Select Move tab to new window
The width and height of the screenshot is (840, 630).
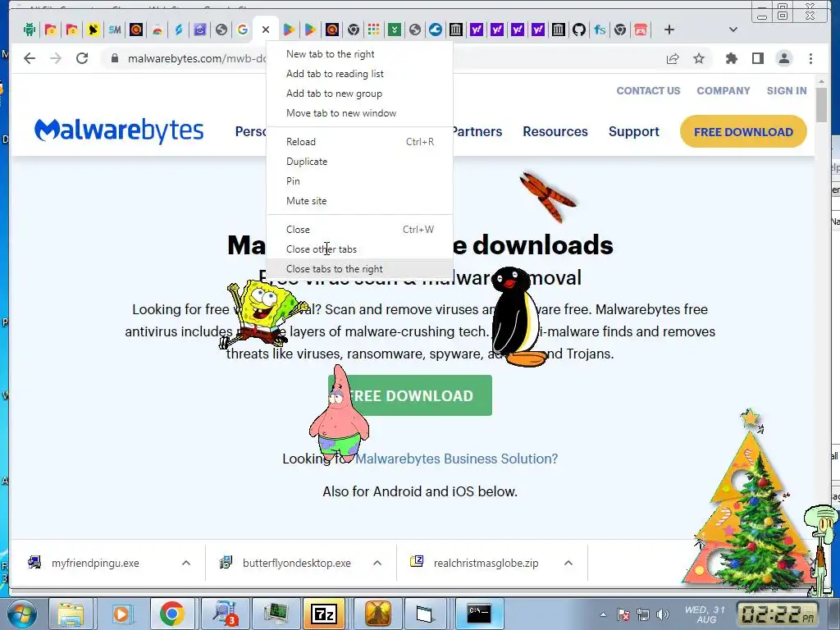point(359,113)
